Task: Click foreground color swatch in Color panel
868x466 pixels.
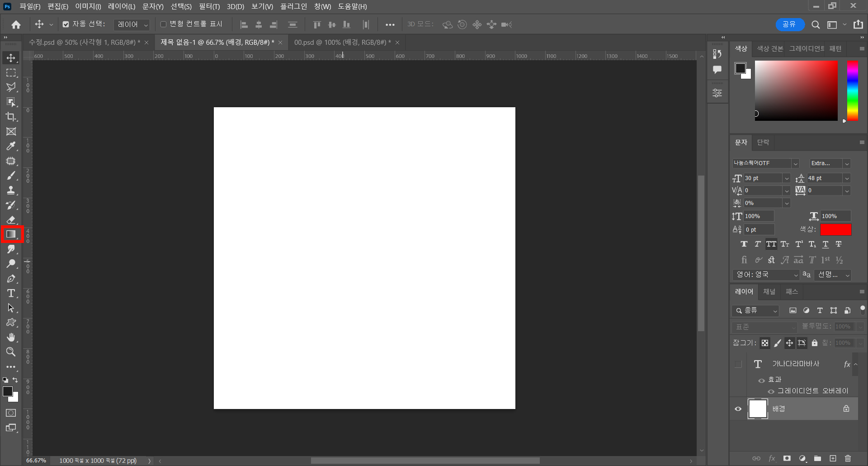Action: pos(741,69)
